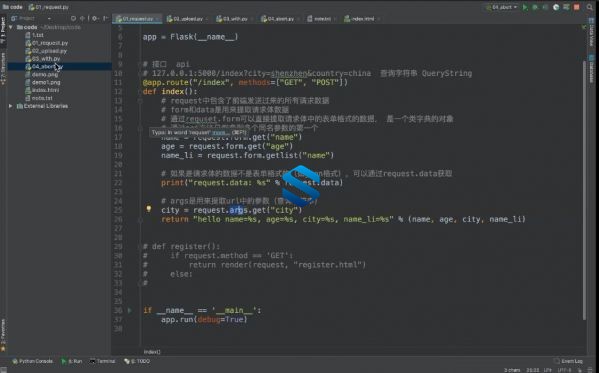The height and width of the screenshot is (373, 599).
Task: Open the Project panel settings gear
Action: tap(95, 18)
